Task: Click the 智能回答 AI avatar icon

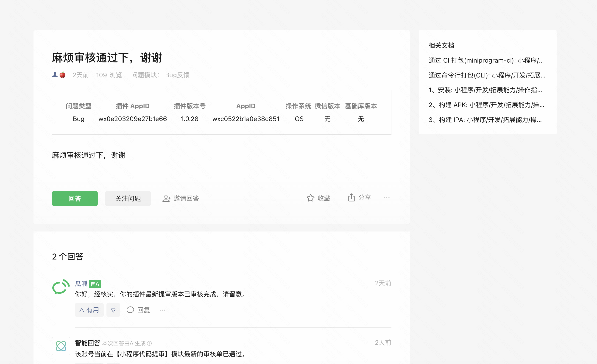Action: [61, 346]
